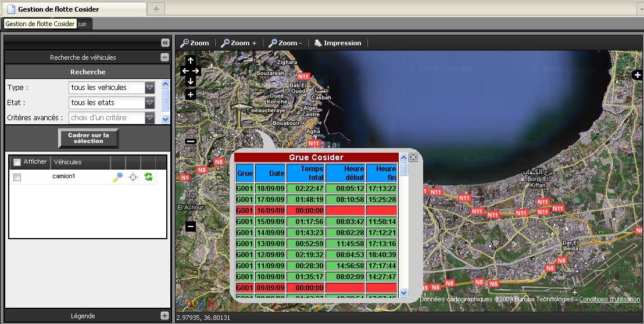Select total time 02:19:32
The image size is (644, 324).
tap(306, 255)
